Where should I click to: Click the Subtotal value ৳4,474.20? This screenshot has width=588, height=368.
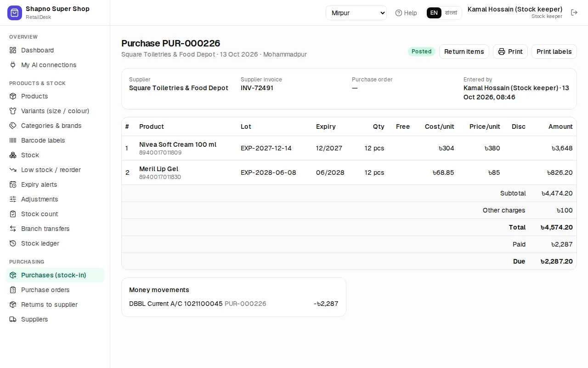coord(557,193)
